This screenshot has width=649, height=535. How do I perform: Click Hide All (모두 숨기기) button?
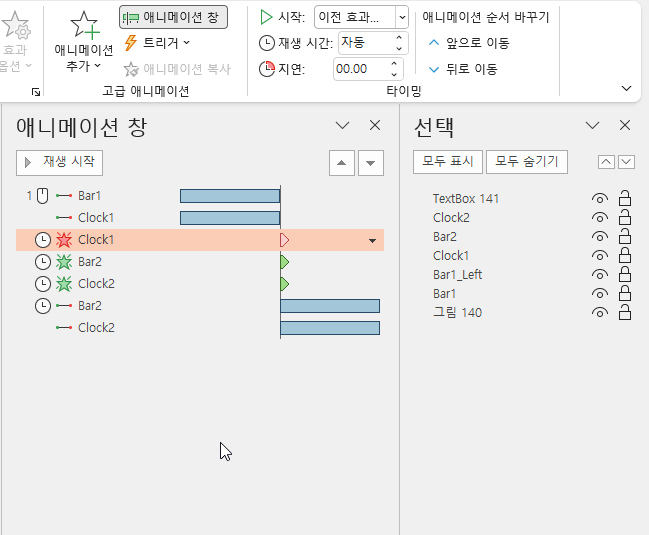[x=526, y=161]
